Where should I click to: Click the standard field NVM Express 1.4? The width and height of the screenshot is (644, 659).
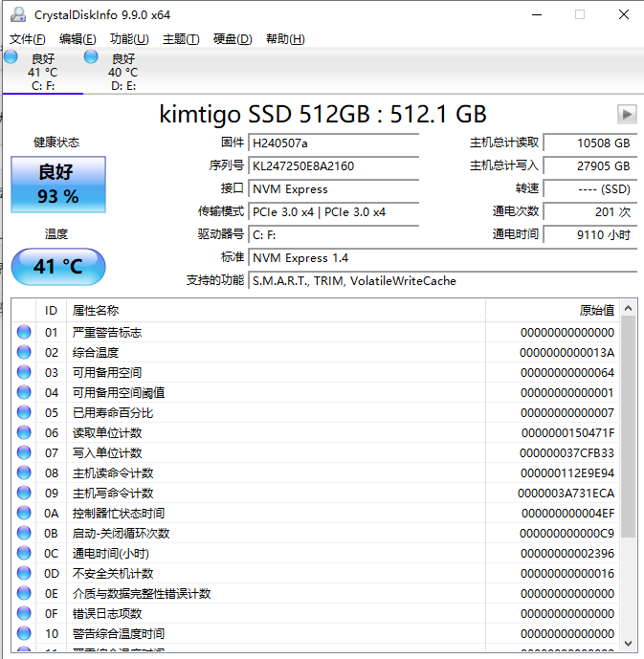pyautogui.click(x=443, y=257)
